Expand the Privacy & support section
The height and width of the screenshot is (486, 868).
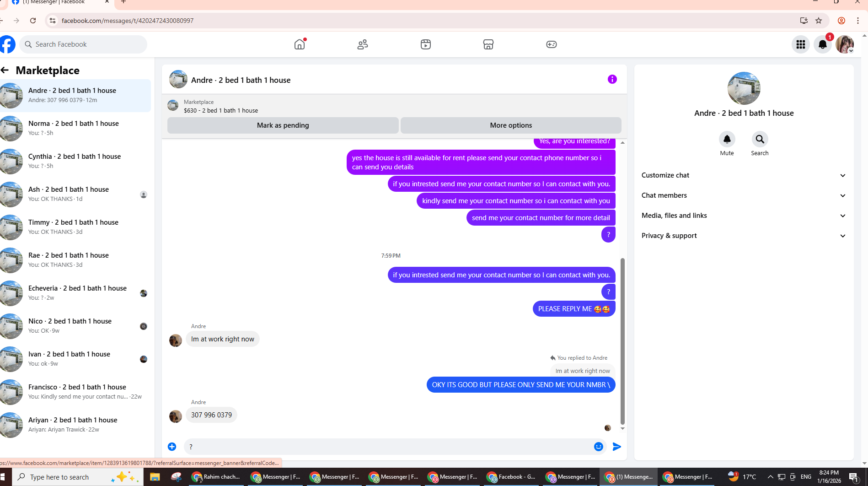pos(744,236)
